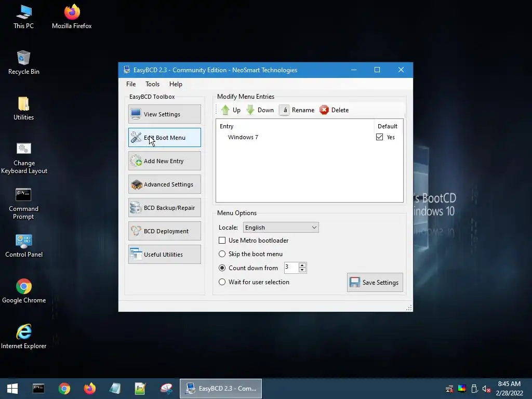Open Change Keyboard Layout desktop icon
This screenshot has height=399, width=532.
pos(24,158)
